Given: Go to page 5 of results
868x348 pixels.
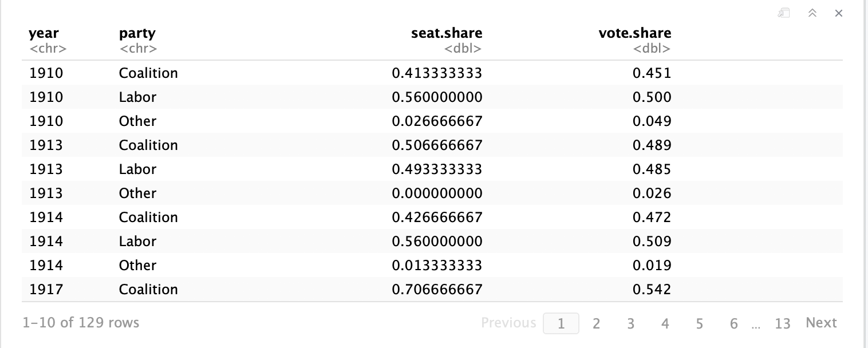Looking at the screenshot, I should pyautogui.click(x=699, y=323).
